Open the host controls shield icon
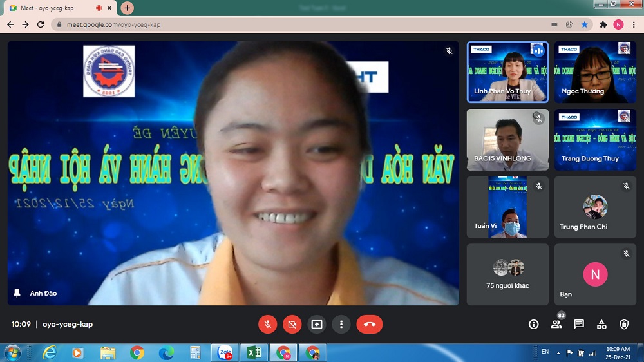Screen dimensions: 644x362 (623, 325)
